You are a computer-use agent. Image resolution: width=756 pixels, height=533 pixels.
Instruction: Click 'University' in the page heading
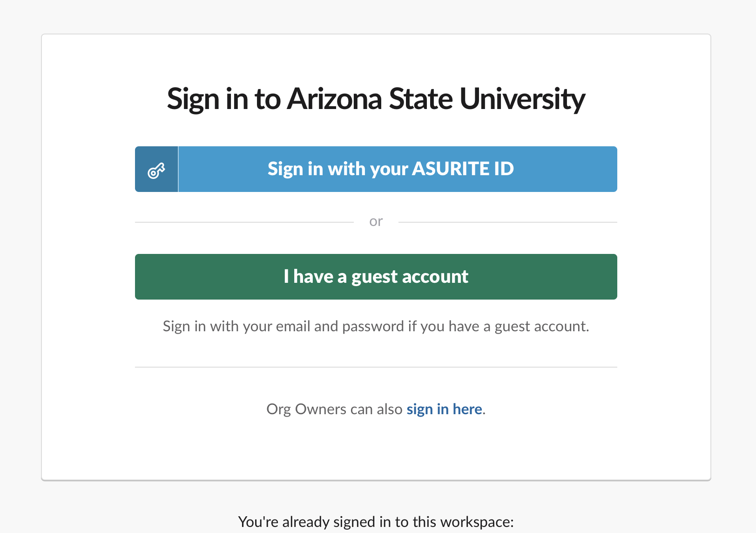click(522, 99)
